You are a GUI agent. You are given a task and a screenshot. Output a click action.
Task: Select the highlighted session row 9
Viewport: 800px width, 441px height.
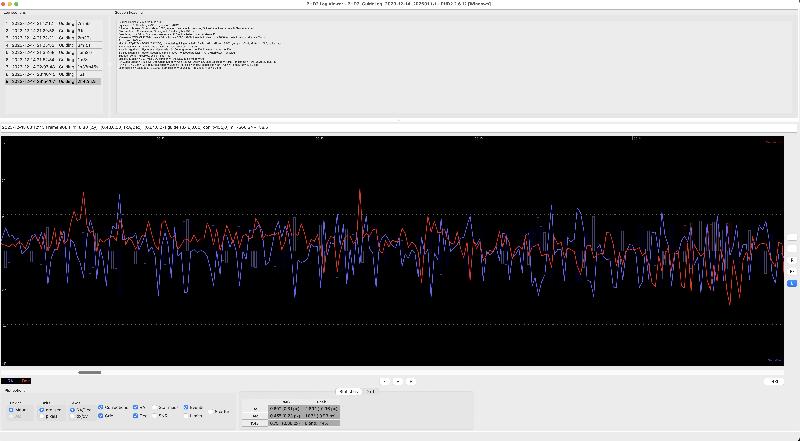tap(53, 82)
